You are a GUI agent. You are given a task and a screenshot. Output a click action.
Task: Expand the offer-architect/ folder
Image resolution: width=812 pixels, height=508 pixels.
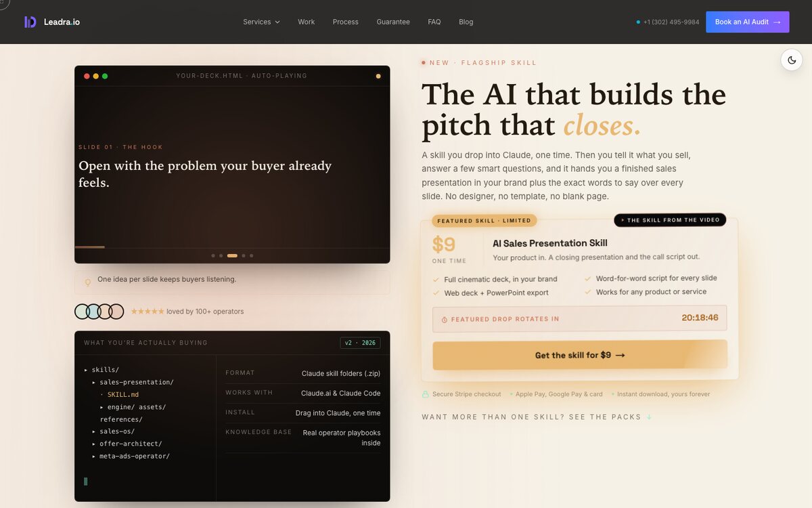pyautogui.click(x=127, y=444)
